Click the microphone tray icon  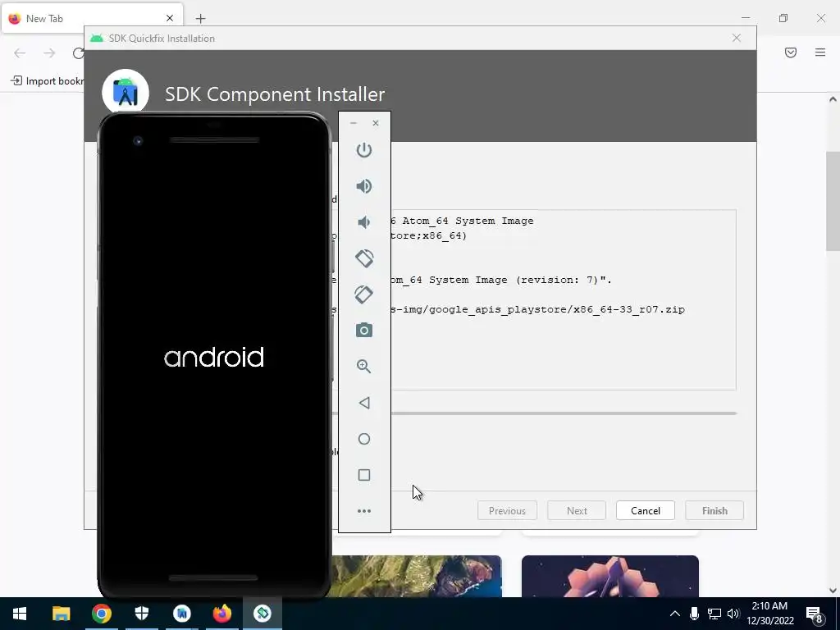pos(694,614)
